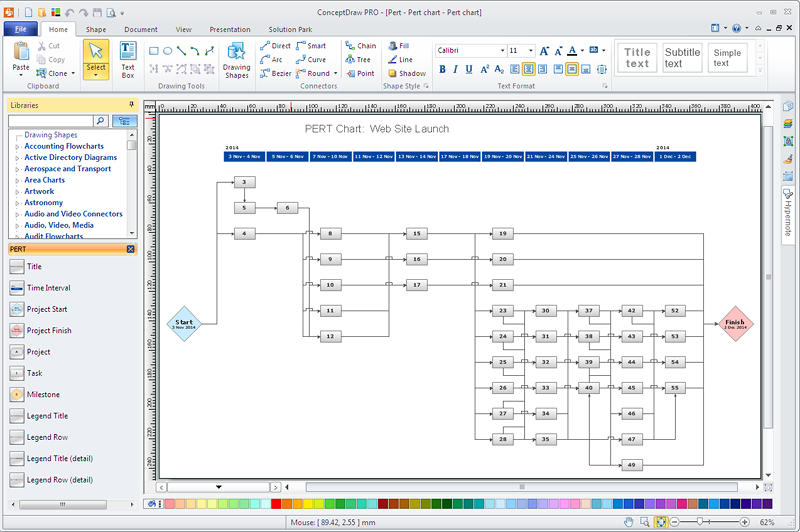Viewport: 800px width, 532px height.
Task: Open the Line style option
Action: pyautogui.click(x=400, y=60)
